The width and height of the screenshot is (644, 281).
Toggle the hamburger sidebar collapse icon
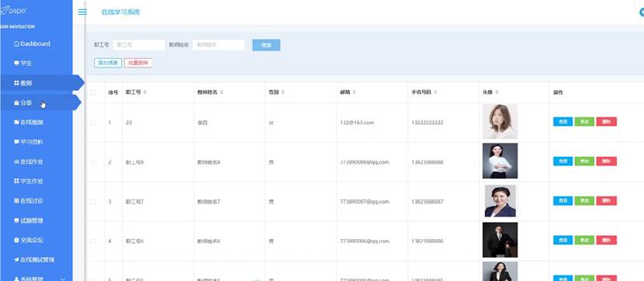[82, 12]
